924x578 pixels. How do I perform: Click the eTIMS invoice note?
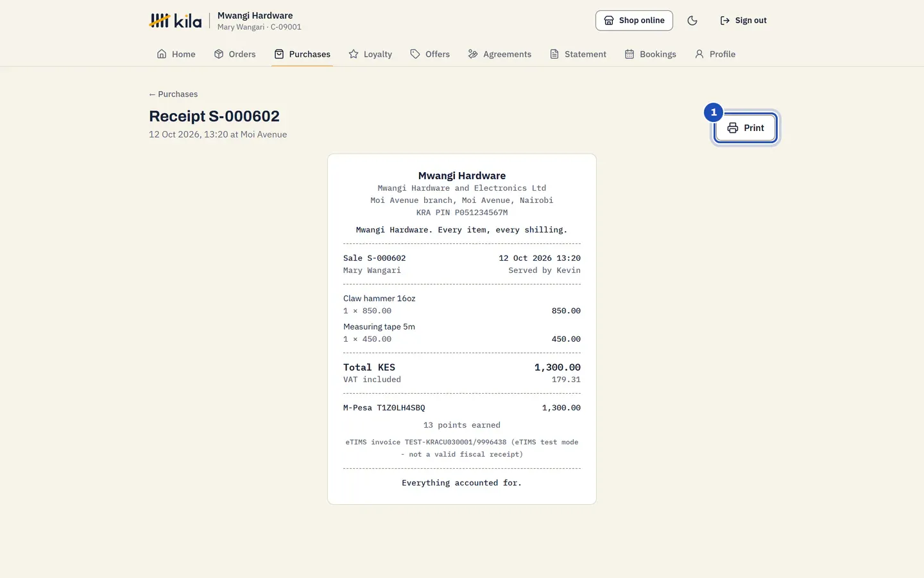(462, 448)
